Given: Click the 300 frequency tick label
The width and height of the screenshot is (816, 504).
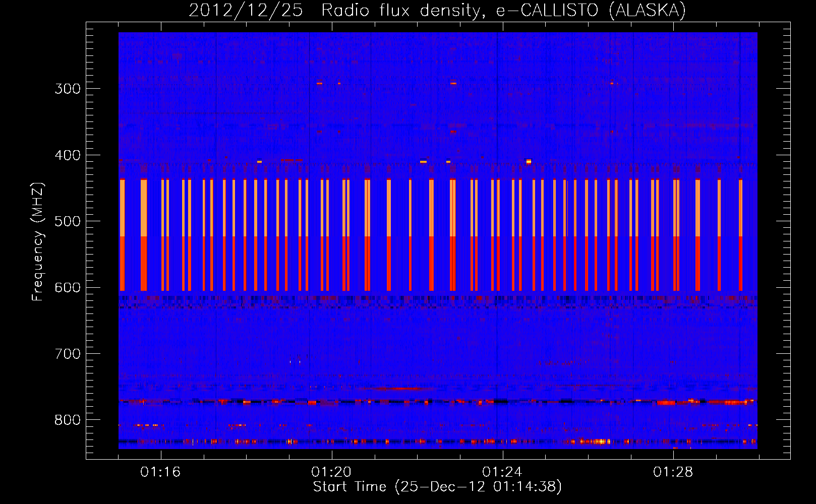Looking at the screenshot, I should tap(68, 89).
